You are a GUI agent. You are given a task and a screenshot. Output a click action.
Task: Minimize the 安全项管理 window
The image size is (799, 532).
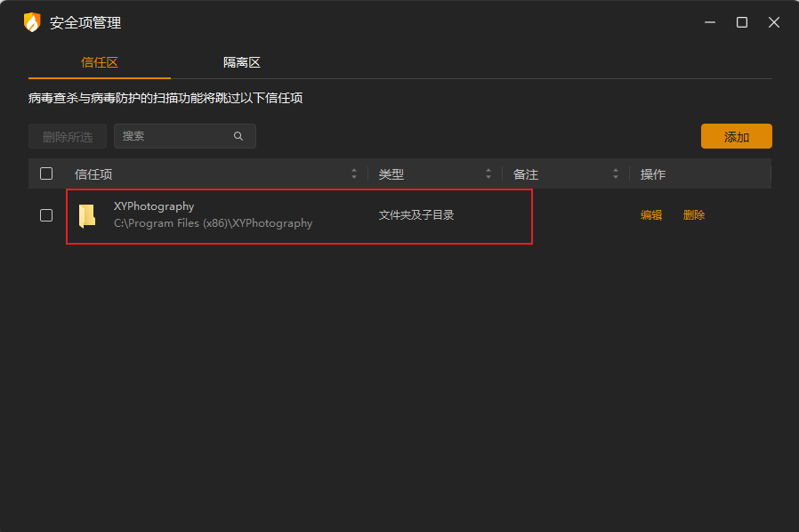point(710,22)
